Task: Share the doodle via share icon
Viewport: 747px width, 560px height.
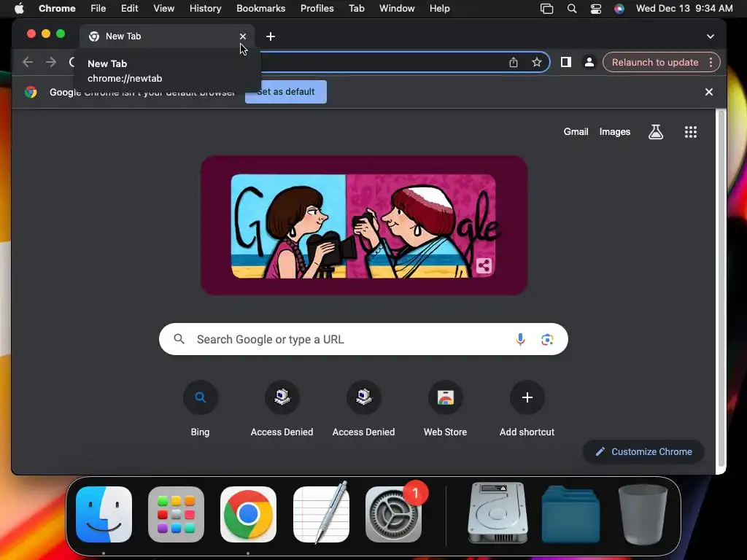Action: pos(484,265)
